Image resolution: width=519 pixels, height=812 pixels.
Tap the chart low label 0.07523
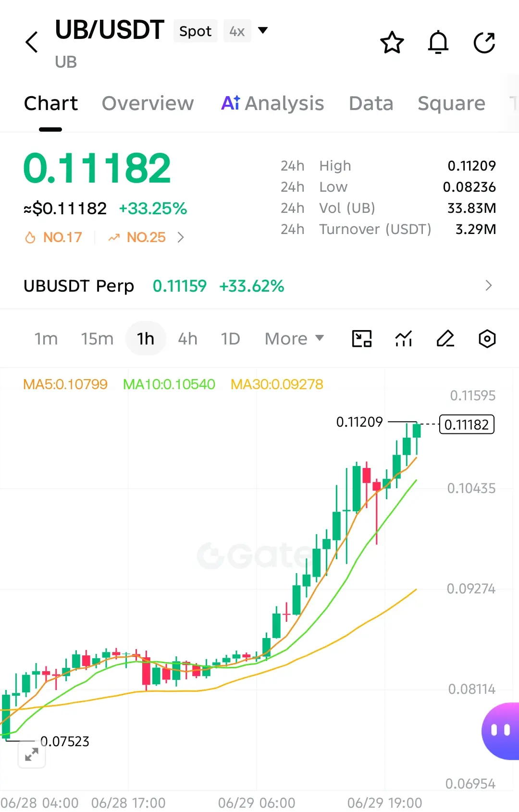65,741
